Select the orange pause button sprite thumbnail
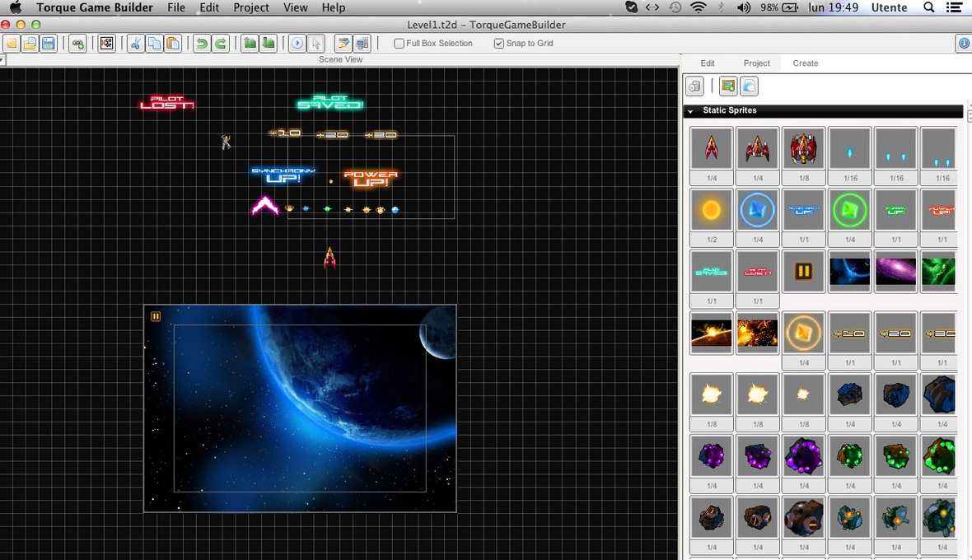972x560 pixels. 803,272
